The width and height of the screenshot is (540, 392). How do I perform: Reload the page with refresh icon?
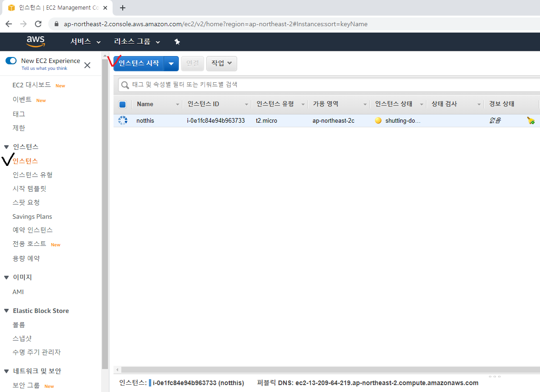(x=38, y=24)
